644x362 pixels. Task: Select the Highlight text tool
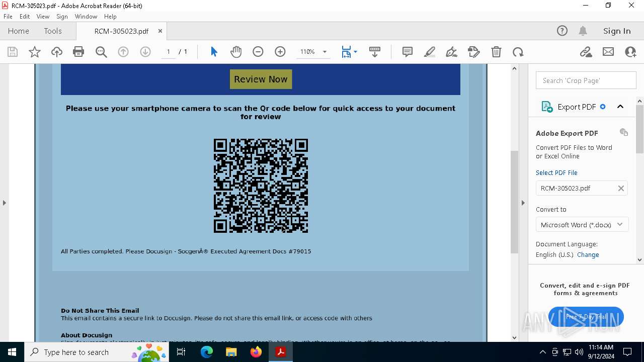click(x=430, y=52)
